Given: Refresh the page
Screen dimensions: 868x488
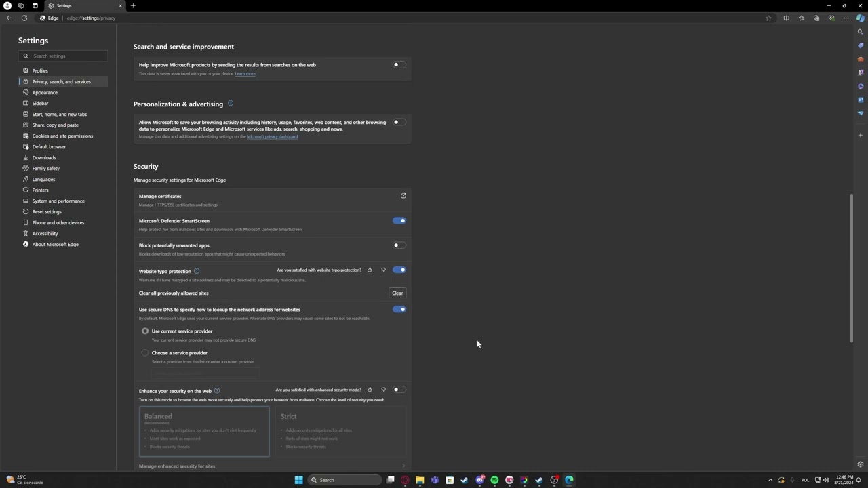Looking at the screenshot, I should [24, 18].
